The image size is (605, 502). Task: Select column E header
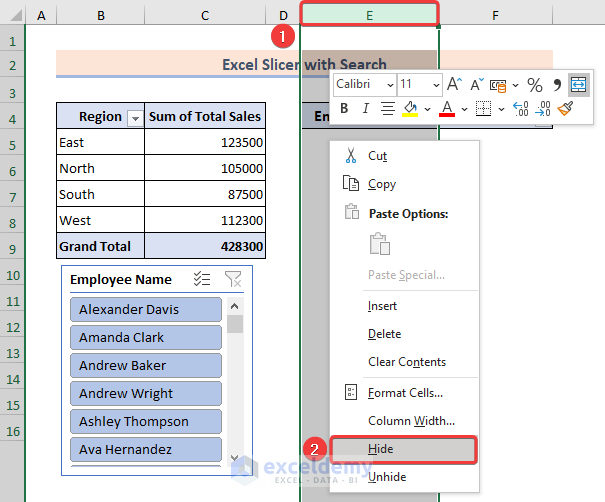pyautogui.click(x=369, y=15)
